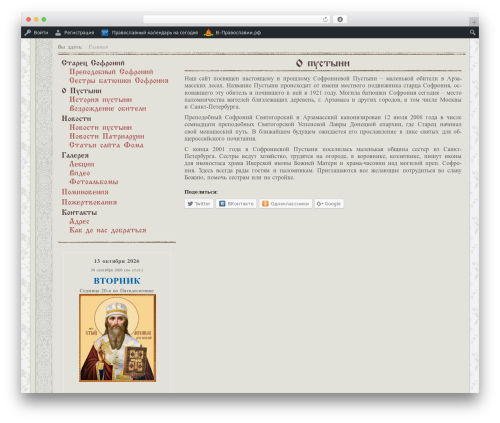This screenshot has height=423, width=500.
Task: Open Адрес contact page
Action: point(79,221)
